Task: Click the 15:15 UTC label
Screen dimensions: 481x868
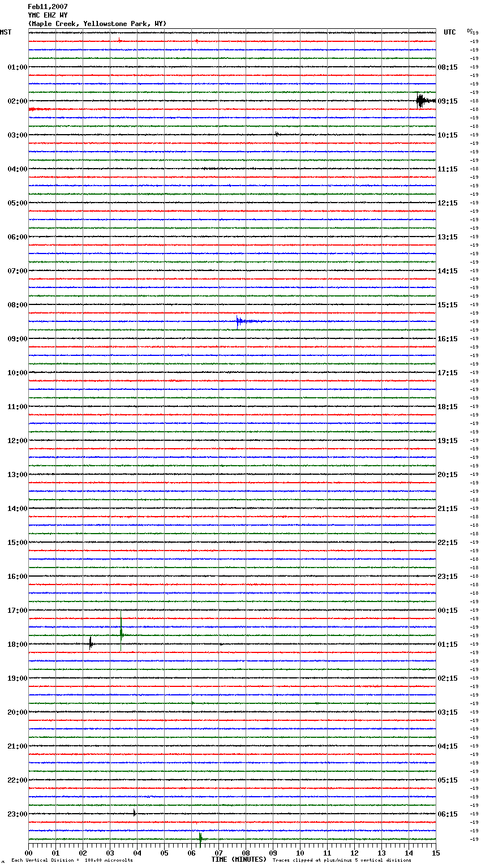Action: coord(448,305)
